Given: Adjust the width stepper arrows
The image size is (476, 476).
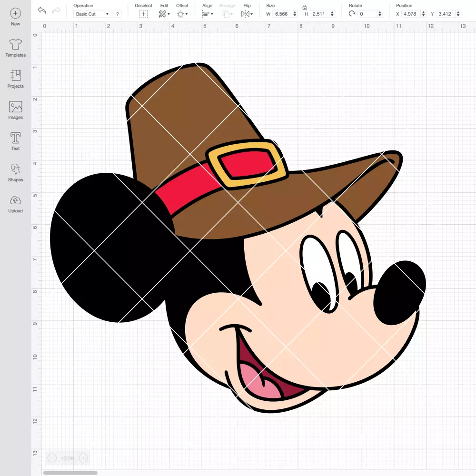Looking at the screenshot, I should coord(295,14).
